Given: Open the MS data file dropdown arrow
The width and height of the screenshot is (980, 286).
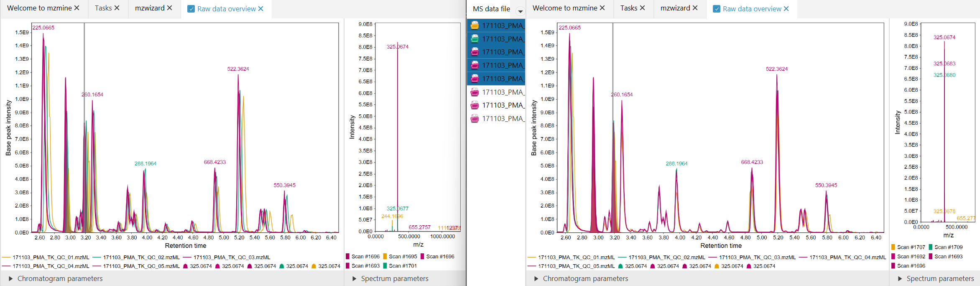Looking at the screenshot, I should point(520,11).
